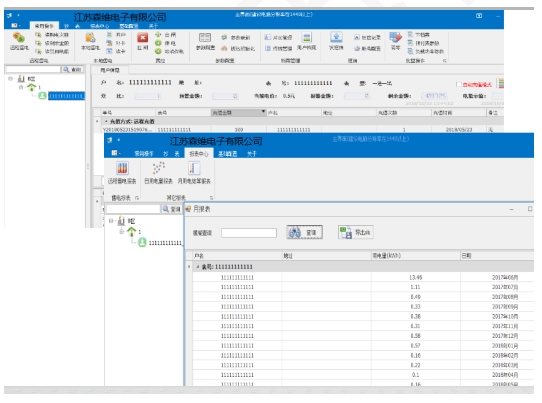Enable the red-labeled checkbox in user info
This screenshot has height=403, width=542.
[458, 84]
